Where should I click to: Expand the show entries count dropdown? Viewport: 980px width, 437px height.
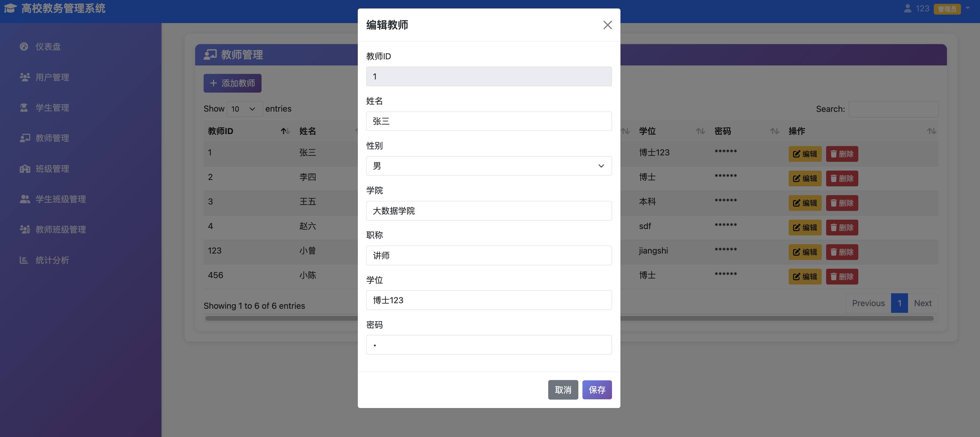tap(244, 109)
